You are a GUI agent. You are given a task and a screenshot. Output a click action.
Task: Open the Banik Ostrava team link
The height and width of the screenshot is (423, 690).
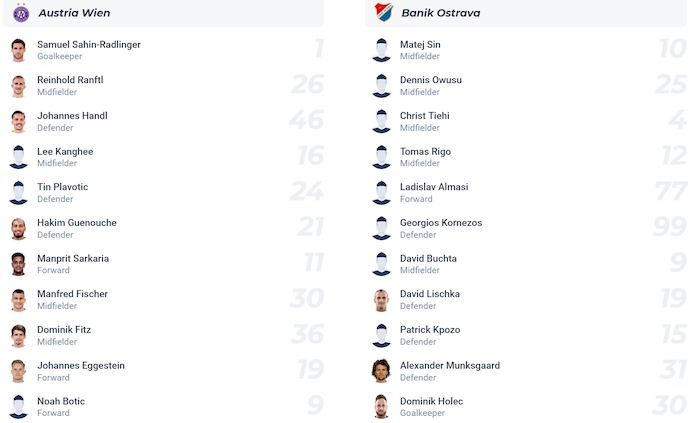tap(440, 13)
